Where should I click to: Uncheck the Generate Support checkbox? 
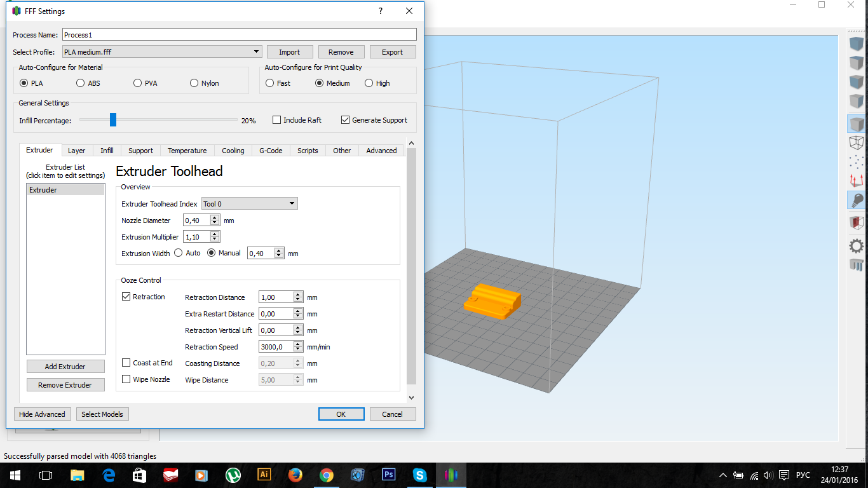[x=346, y=120]
